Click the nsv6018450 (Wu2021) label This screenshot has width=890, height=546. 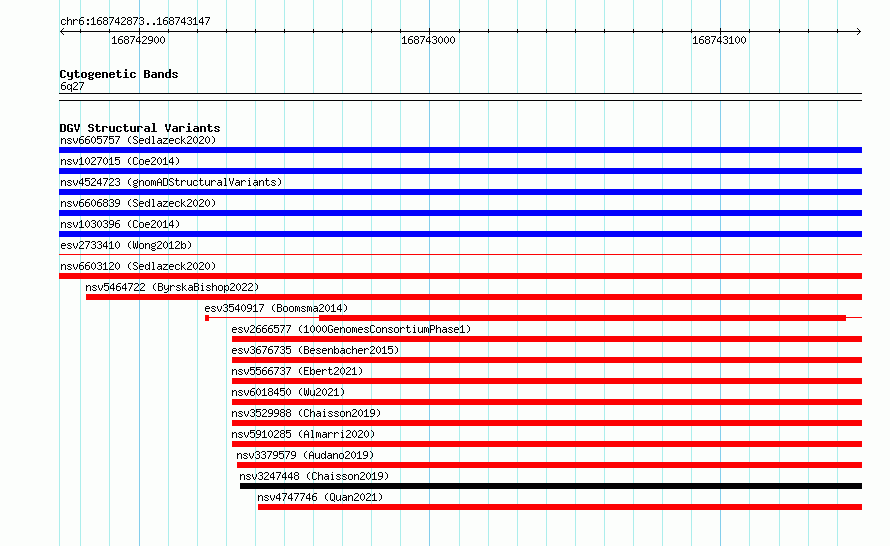tap(288, 392)
